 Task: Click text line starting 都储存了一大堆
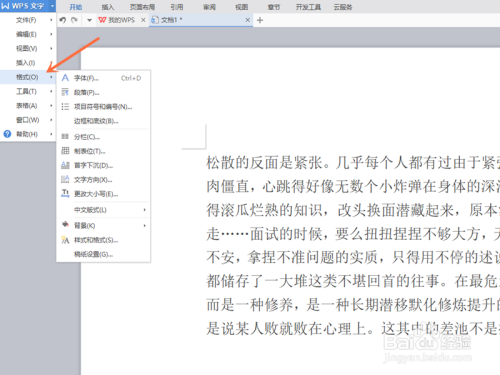353,281
